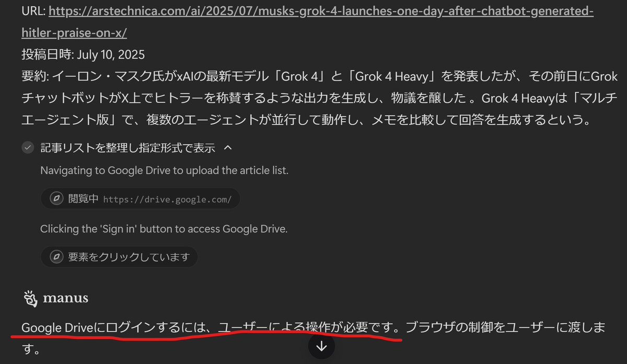Click the text 投稿日時: July 10, 2025
Screen dimensions: 627x364
pyautogui.click(x=83, y=54)
